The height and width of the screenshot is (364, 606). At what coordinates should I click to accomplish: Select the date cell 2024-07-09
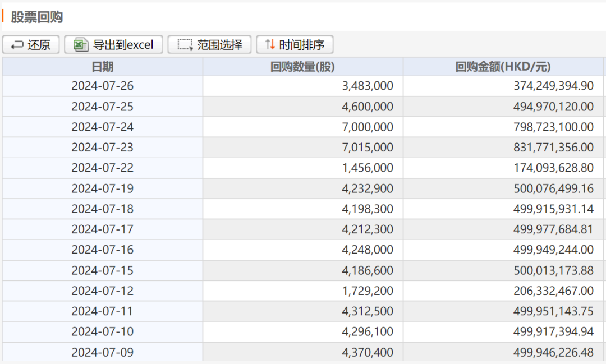(x=103, y=352)
